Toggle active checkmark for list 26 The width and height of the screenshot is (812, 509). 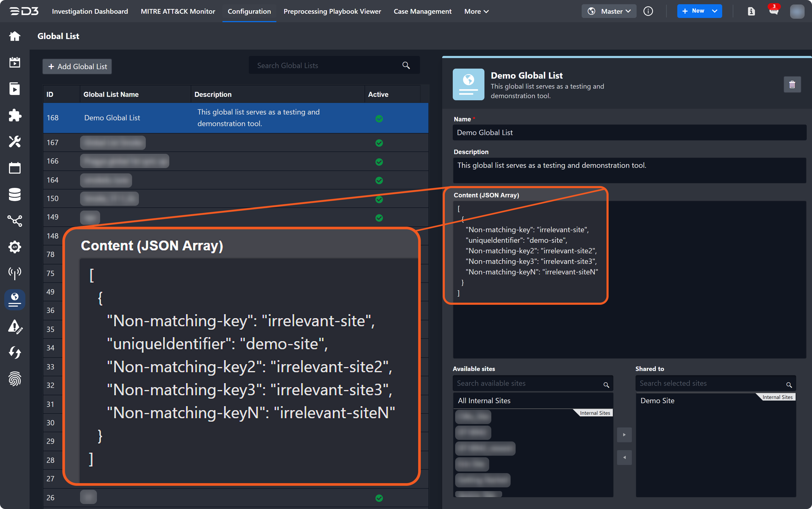379,498
